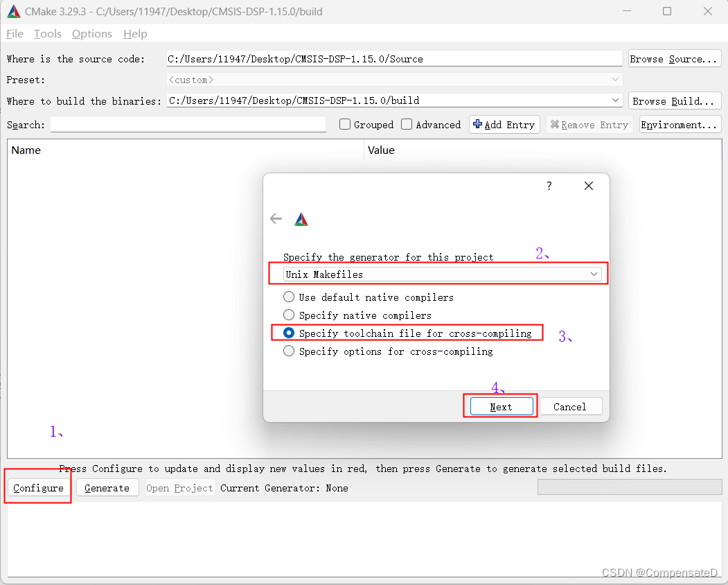Screen dimensions: 728x585
Task: Click Browse Source to pick source folder
Action: coord(674,59)
